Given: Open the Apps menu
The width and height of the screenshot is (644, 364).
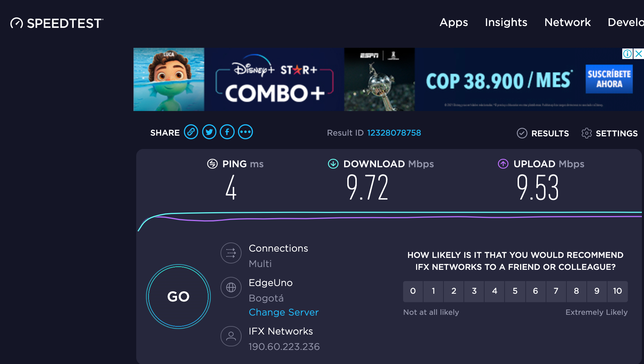Looking at the screenshot, I should tap(454, 22).
